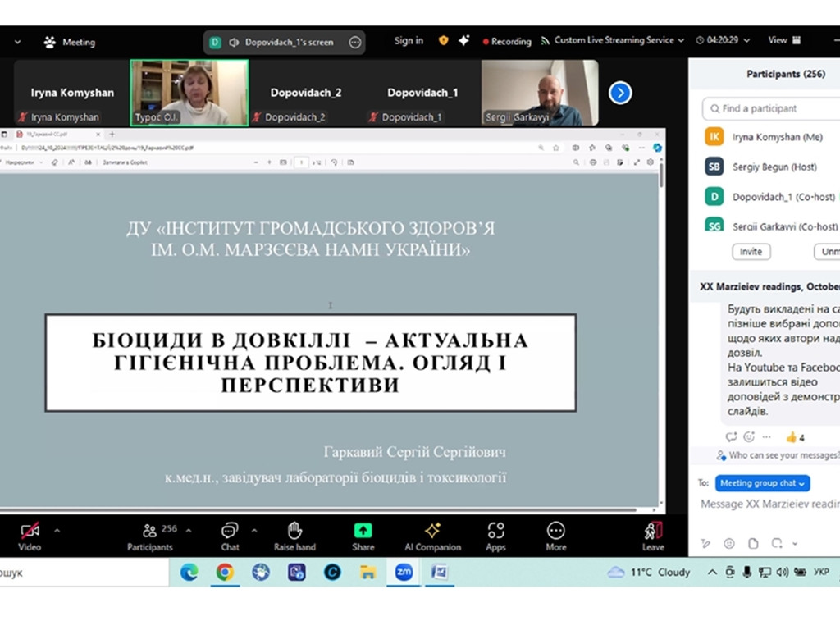This screenshot has height=630, width=840.
Task: Click the green Share button
Action: (x=363, y=536)
